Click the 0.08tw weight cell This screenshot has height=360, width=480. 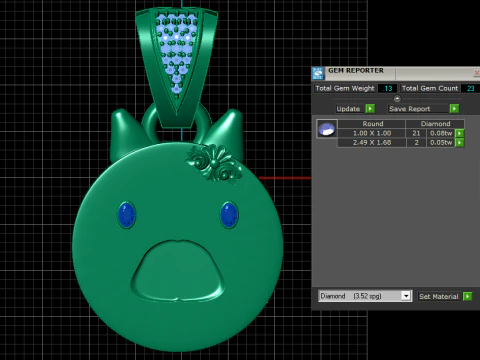point(441,133)
